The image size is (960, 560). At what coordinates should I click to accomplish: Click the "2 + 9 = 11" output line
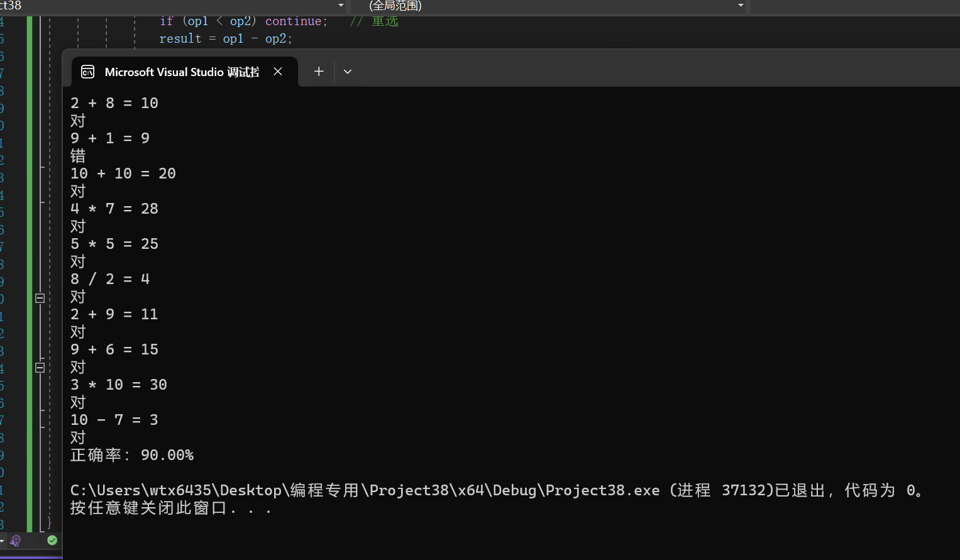coord(114,314)
